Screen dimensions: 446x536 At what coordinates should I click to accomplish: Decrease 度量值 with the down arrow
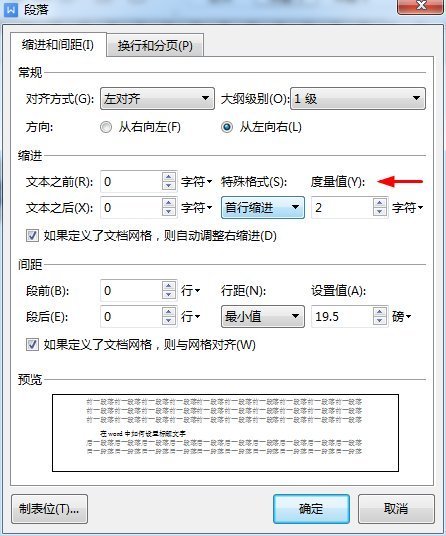[x=380, y=212]
